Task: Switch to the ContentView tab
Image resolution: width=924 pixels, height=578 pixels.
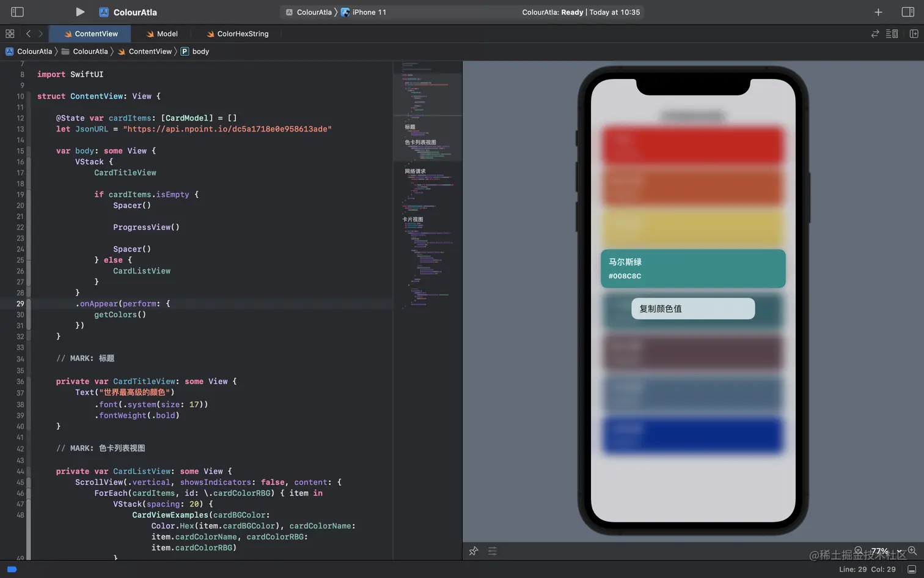Action: [90, 34]
